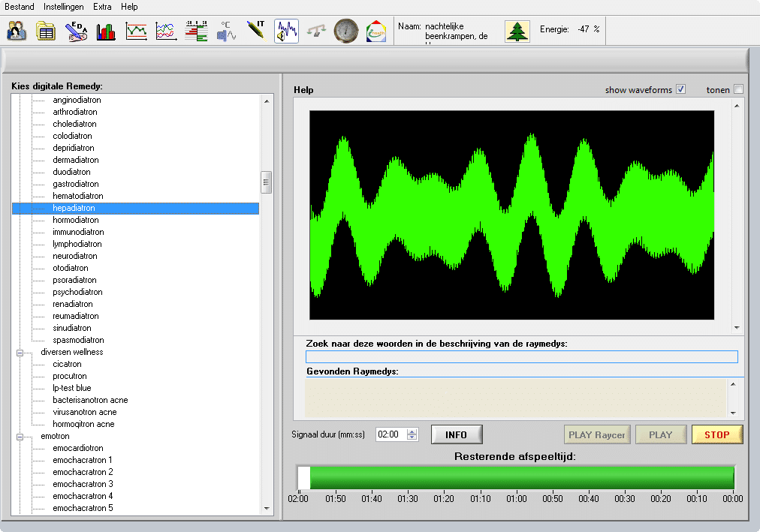The height and width of the screenshot is (532, 760).
Task: Collapse the diversen wellness tree group
Action: pos(21,352)
